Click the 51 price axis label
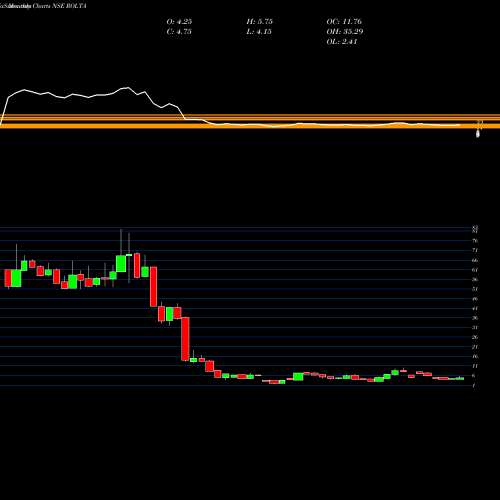Viewport: 500px width, 500px height. (x=475, y=289)
